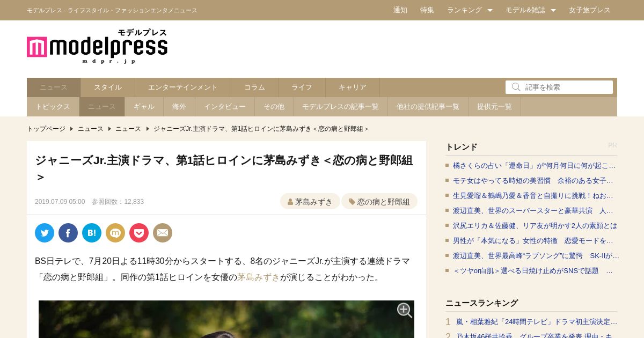This screenshot has height=338, width=644.
Task: Open trend ツヤor白肌 日焼け止め article
Action: [533, 271]
